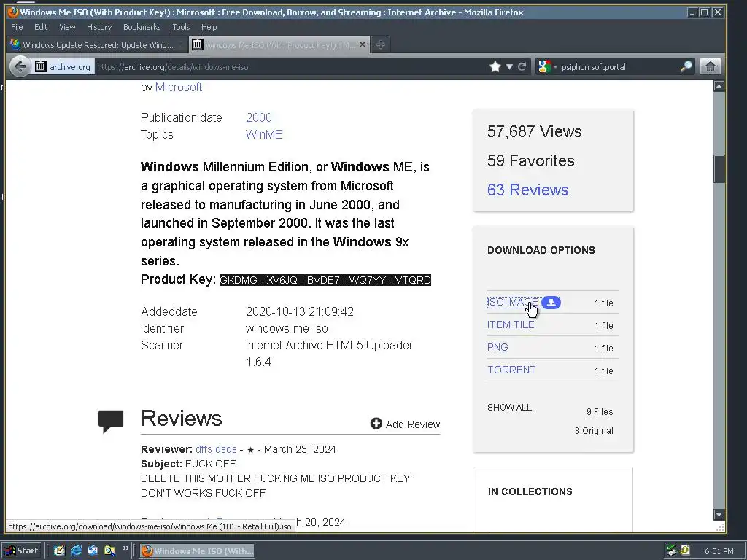
Task: Click the scroll up arrow of scrollbar
Action: (x=719, y=86)
